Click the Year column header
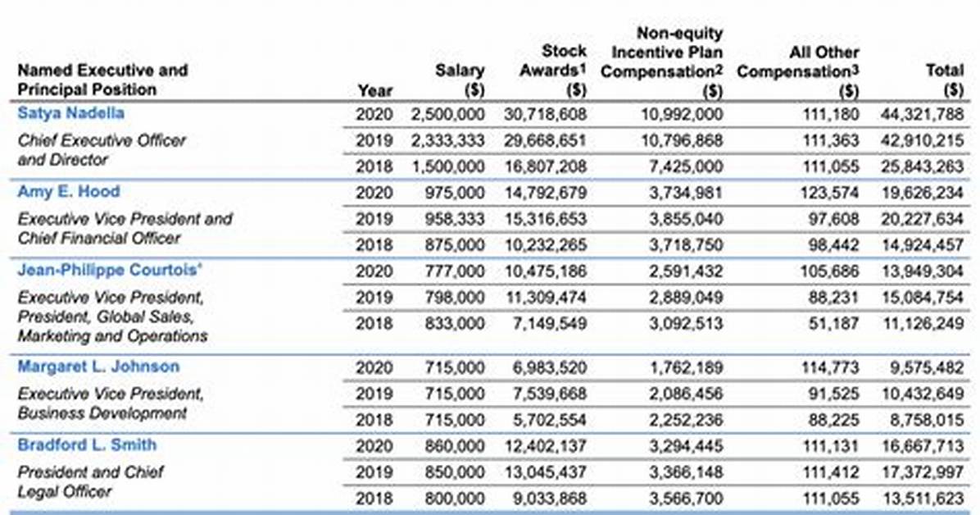Viewport: 980px width, 515px height. [375, 91]
